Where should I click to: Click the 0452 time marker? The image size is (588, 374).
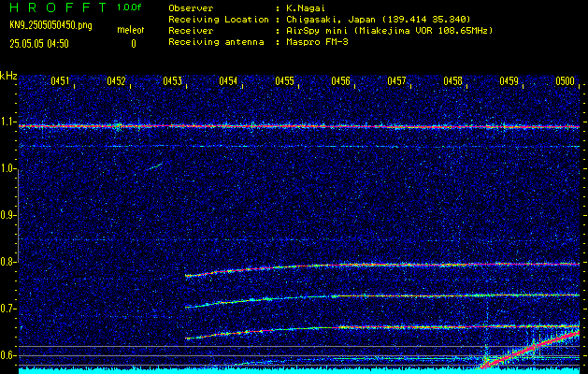click(116, 80)
